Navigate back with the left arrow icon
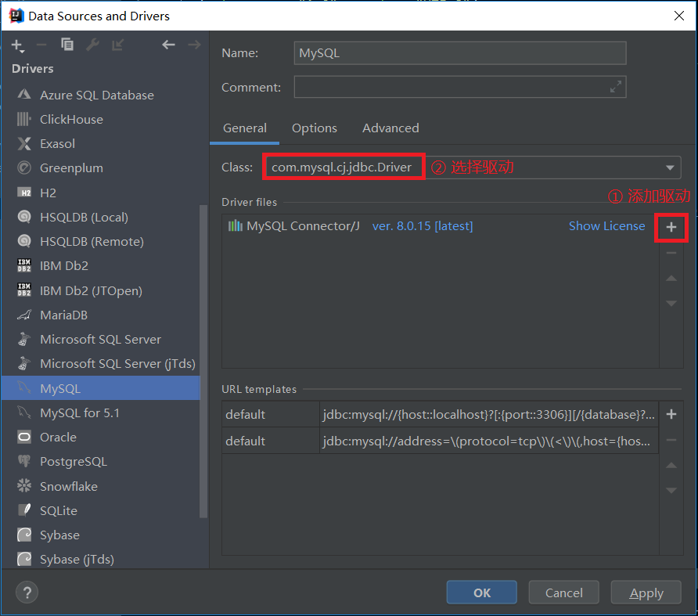Screen dimensions: 698x616 point(168,45)
